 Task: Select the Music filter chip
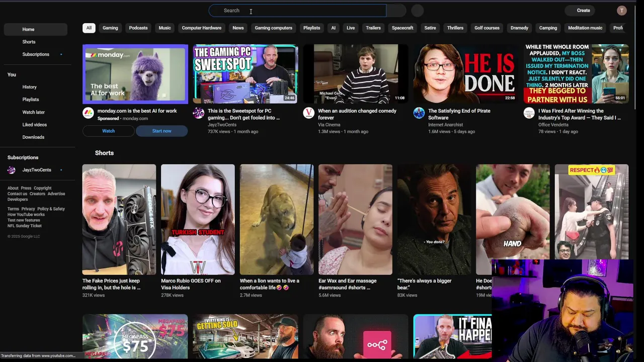[165, 28]
